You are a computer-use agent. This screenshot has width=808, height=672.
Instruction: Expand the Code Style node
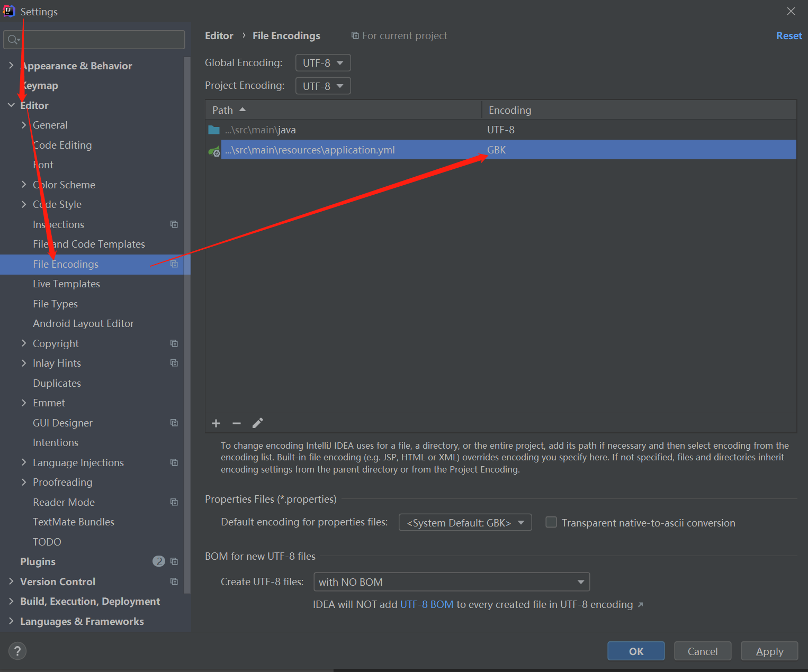(x=24, y=204)
